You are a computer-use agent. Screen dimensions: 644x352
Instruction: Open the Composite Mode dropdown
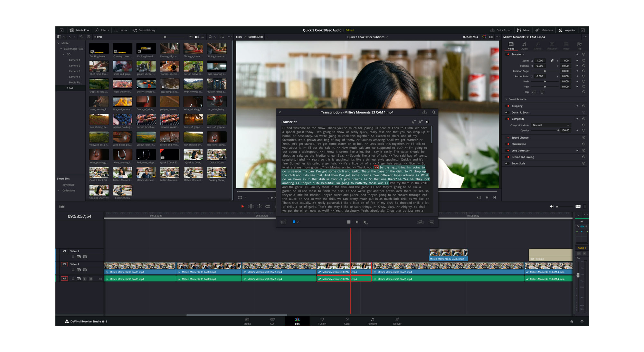(x=551, y=125)
